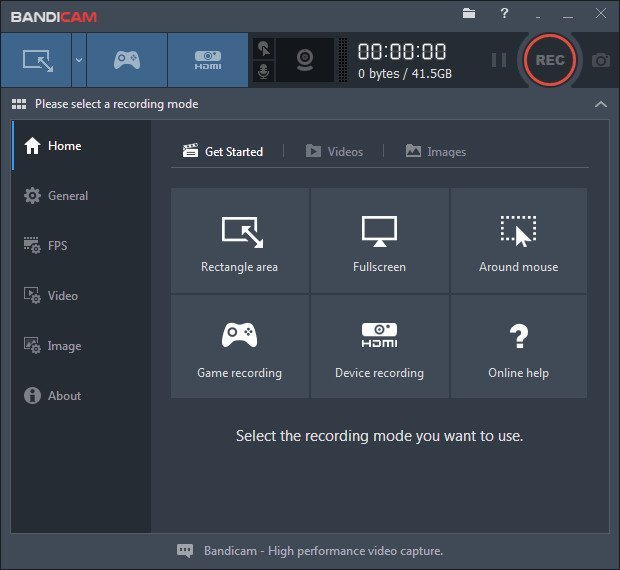Switch to game recording mode in toolbar
Viewport: 620px width, 570px height.
pos(127,60)
